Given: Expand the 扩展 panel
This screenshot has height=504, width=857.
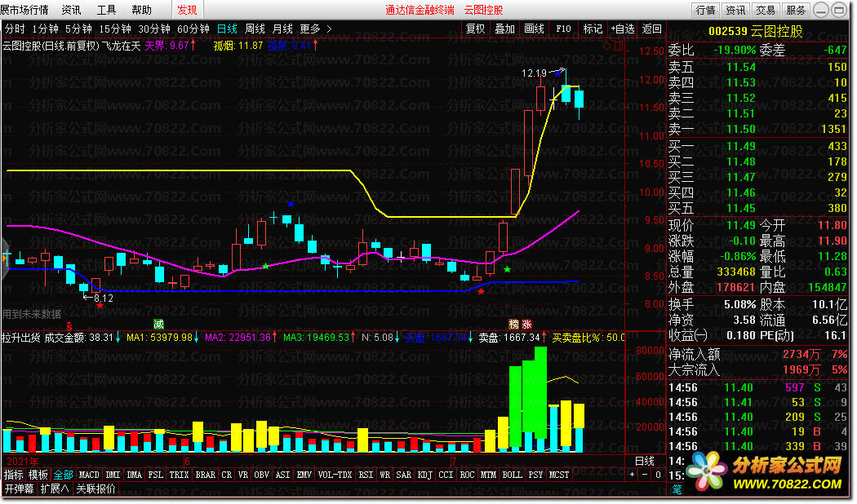Looking at the screenshot, I should click(55, 489).
